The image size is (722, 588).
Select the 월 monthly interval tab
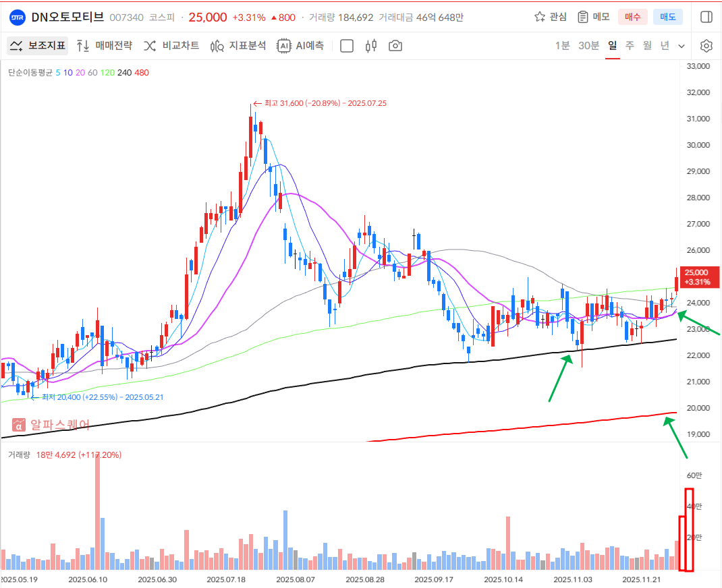[x=647, y=46]
